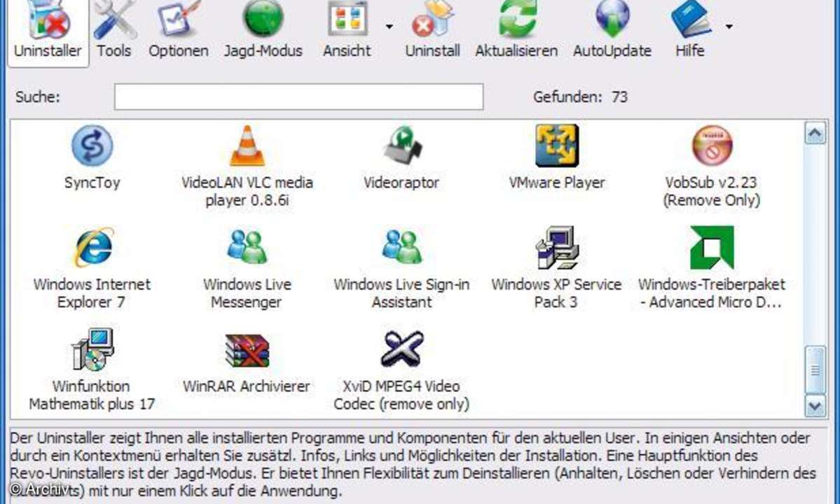Screen dimensions: 840x504
Task: Select the Winfunktion Mathematik plus 17 icon
Action: pos(92,349)
